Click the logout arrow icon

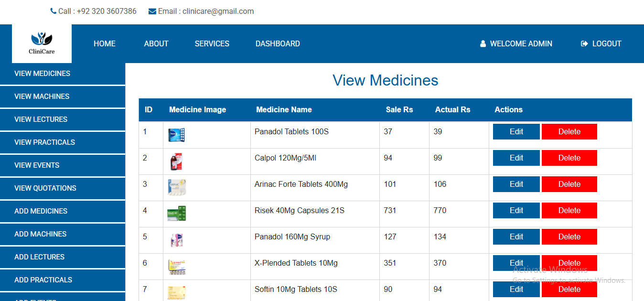[x=584, y=43]
